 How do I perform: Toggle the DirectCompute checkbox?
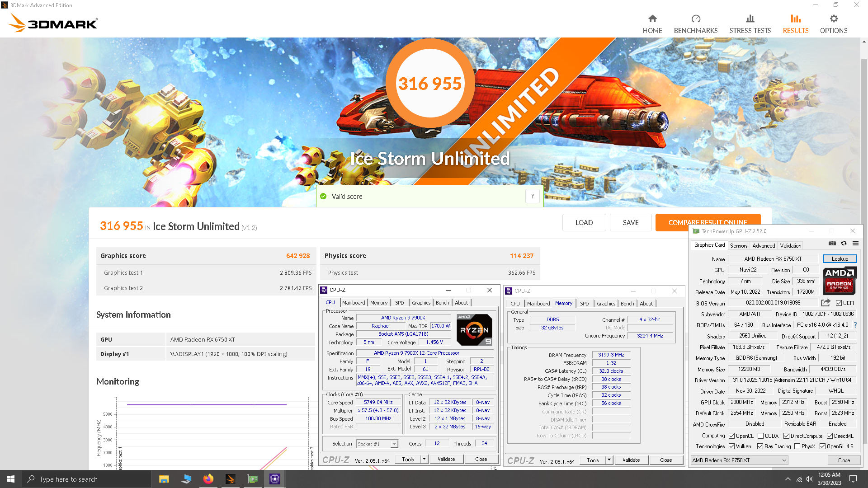click(786, 436)
